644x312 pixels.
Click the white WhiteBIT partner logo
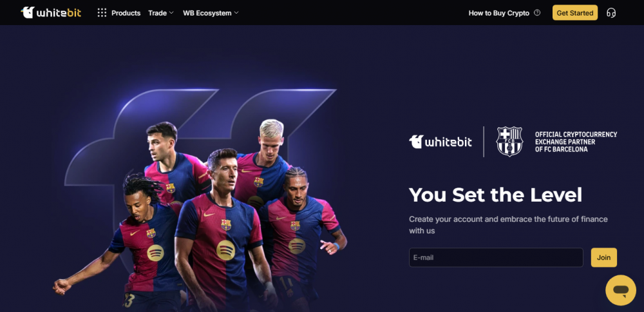(440, 142)
